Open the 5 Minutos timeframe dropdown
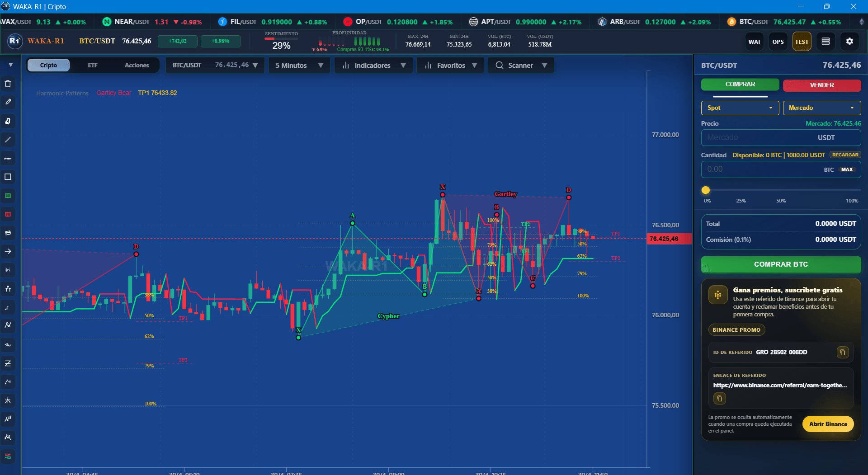868x475 pixels. click(299, 66)
